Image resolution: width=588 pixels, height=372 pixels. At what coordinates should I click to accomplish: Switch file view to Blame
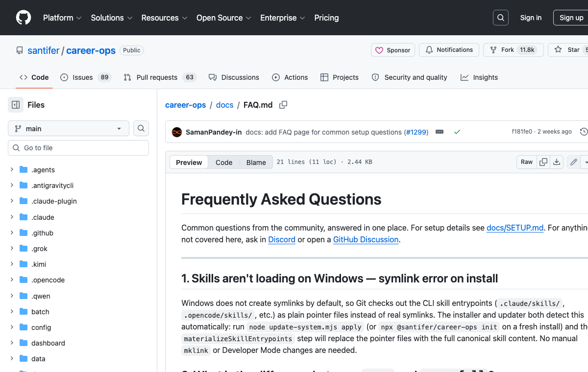pos(256,163)
